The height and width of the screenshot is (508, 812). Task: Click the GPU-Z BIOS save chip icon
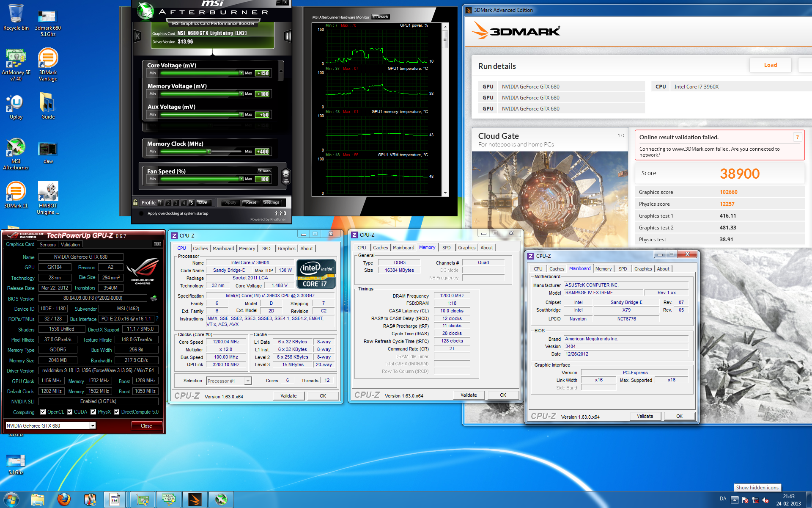point(154,298)
